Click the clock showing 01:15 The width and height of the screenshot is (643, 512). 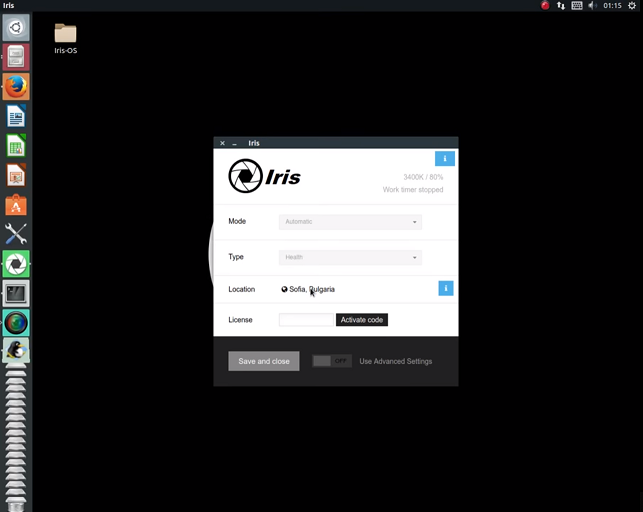(x=612, y=5)
